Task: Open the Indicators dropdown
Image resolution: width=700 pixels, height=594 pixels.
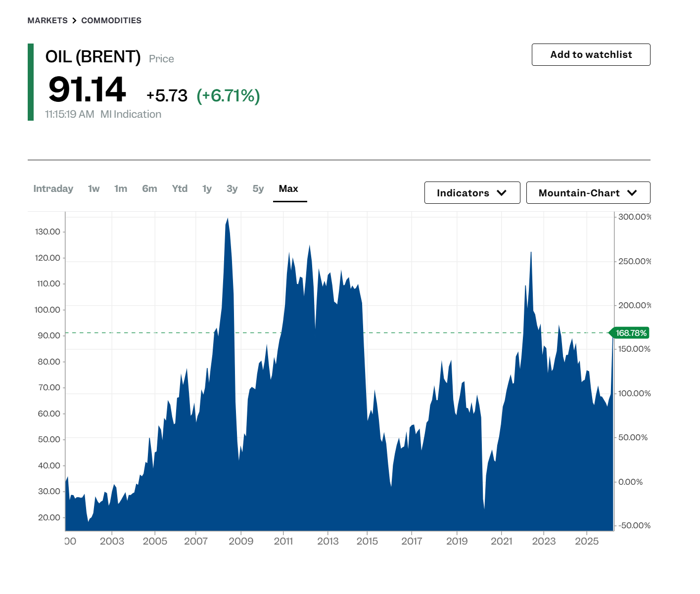Action: (x=472, y=192)
